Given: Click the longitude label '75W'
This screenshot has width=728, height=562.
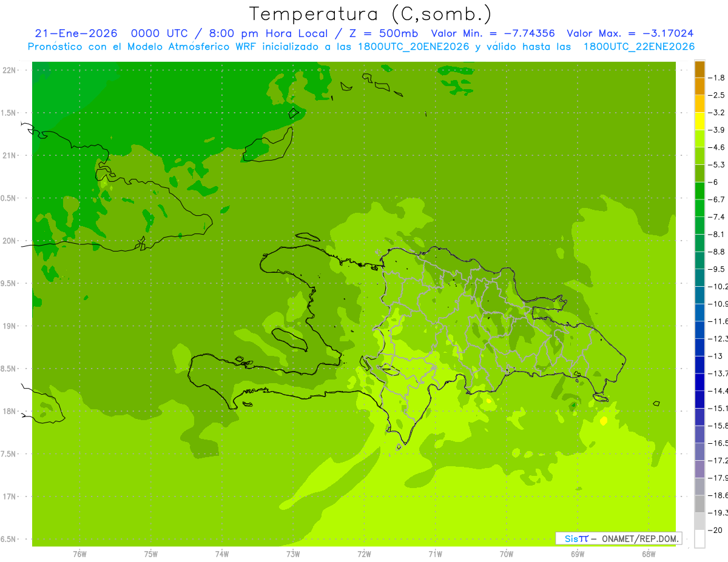Looking at the screenshot, I should (150, 555).
